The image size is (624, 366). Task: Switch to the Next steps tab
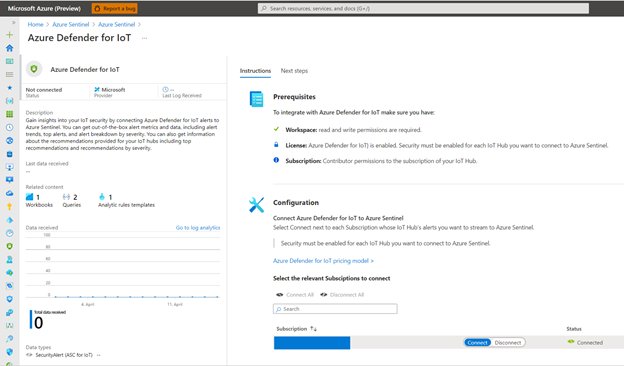click(294, 71)
